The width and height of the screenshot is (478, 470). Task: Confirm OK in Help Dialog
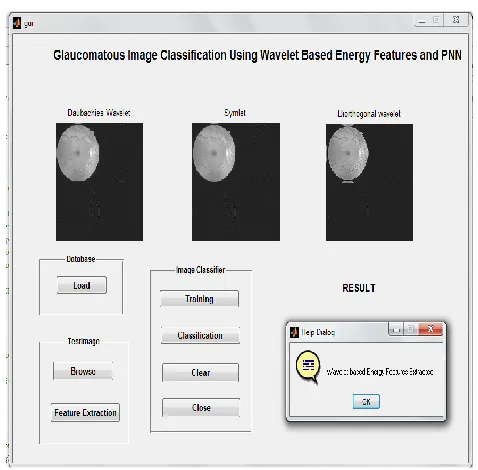coord(366,402)
